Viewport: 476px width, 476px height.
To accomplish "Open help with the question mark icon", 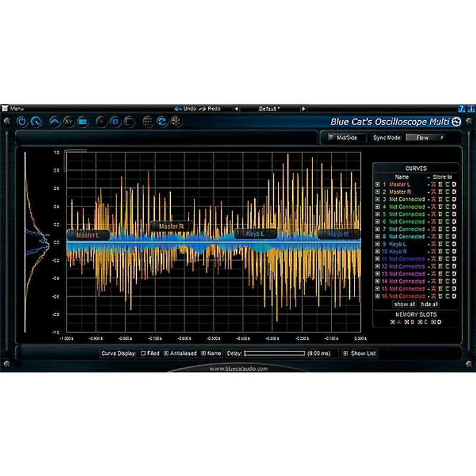I will click(x=462, y=109).
